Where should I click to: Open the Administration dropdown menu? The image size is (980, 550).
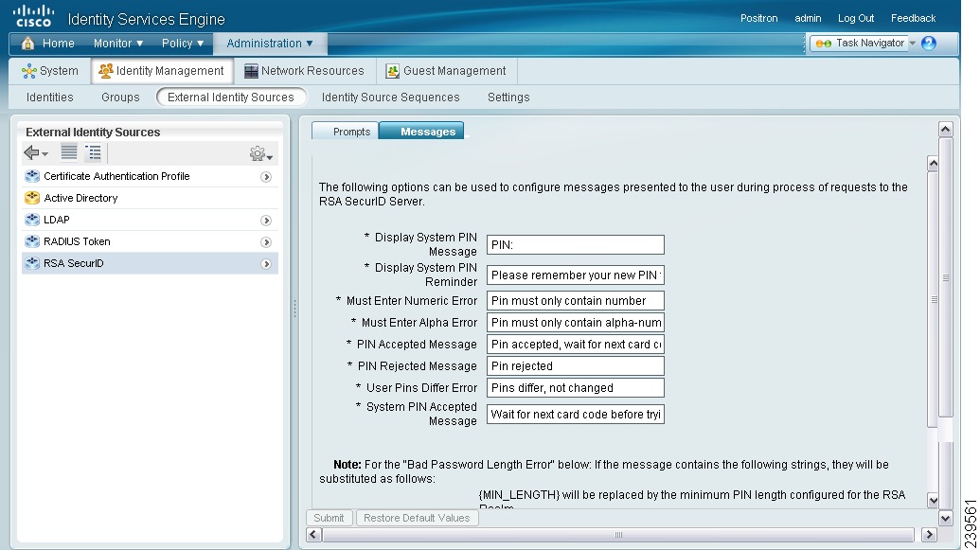tap(269, 44)
